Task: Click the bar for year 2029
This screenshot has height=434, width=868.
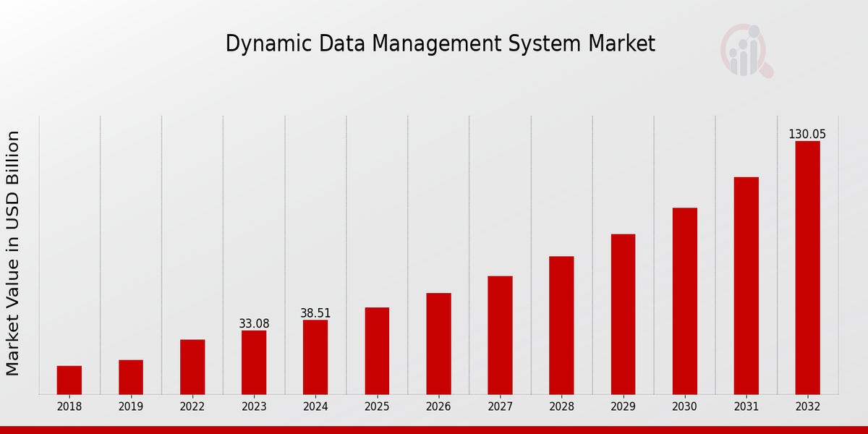Action: [x=623, y=314]
